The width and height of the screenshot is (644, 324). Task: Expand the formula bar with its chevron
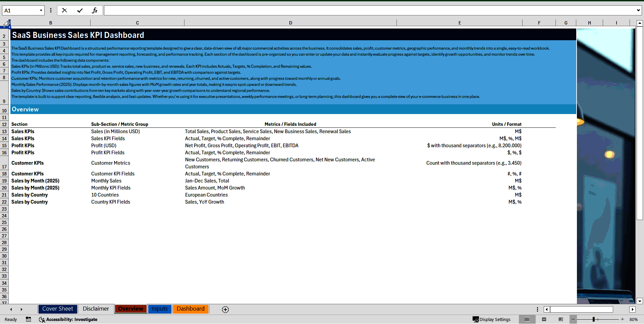point(638,10)
